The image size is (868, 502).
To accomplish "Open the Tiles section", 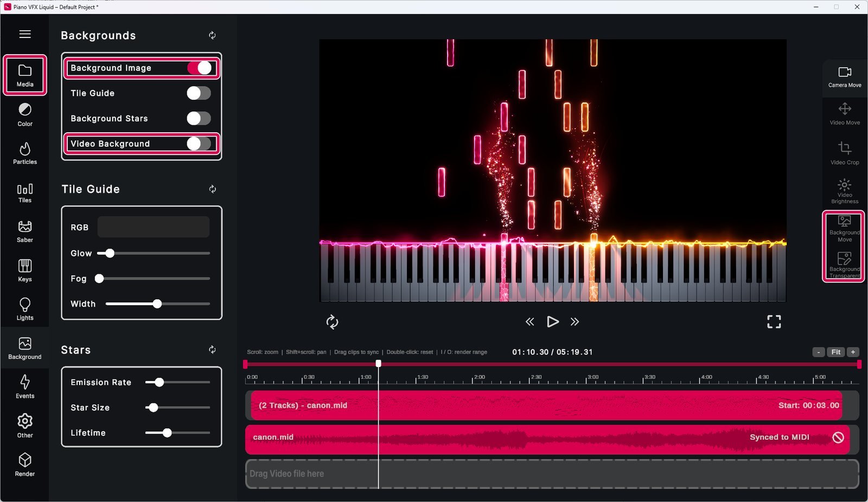I will coord(25,192).
